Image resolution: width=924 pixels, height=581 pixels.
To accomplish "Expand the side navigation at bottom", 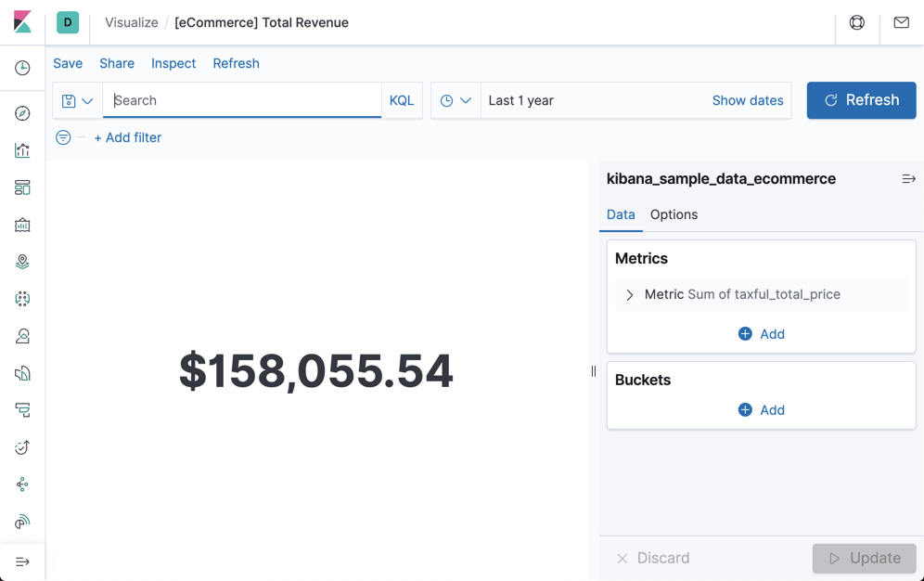I will pos(22,562).
